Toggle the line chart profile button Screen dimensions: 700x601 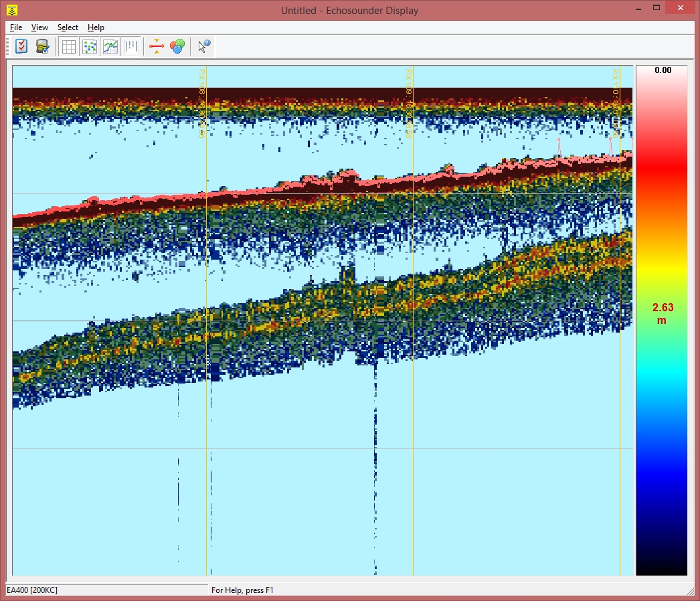point(110,46)
